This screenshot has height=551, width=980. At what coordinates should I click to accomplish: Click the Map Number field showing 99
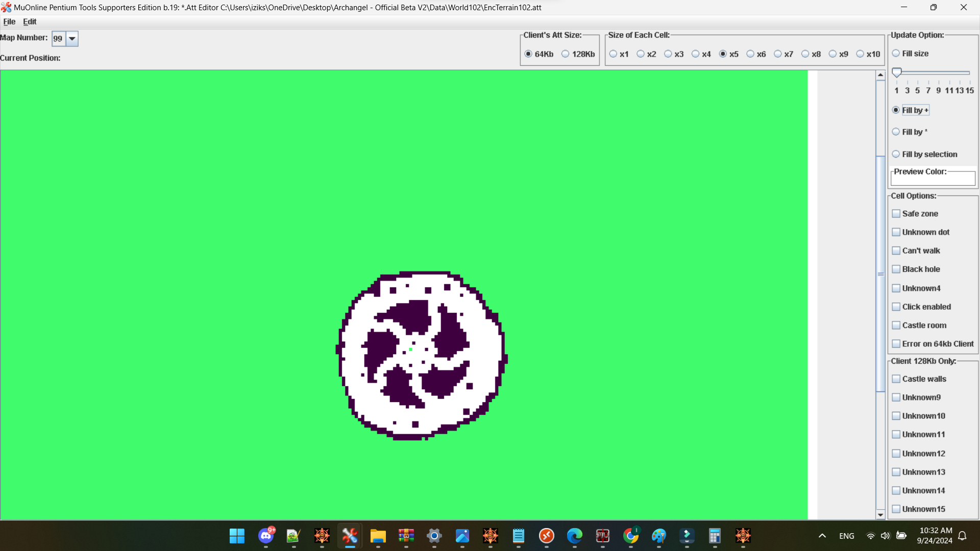click(x=59, y=38)
